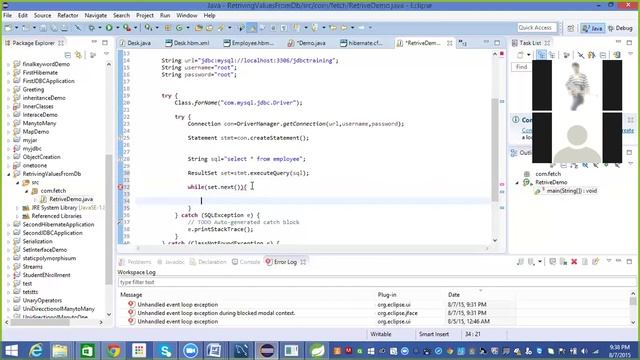Switch to the Java perspective
Image resolution: width=640 pixels, height=360 pixels.
592,28
